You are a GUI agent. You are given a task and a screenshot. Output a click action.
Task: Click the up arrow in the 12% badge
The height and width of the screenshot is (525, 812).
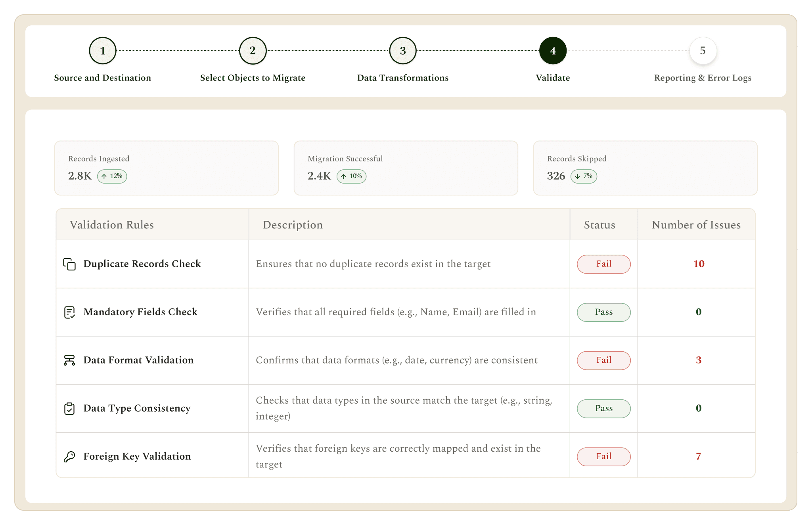pyautogui.click(x=104, y=176)
